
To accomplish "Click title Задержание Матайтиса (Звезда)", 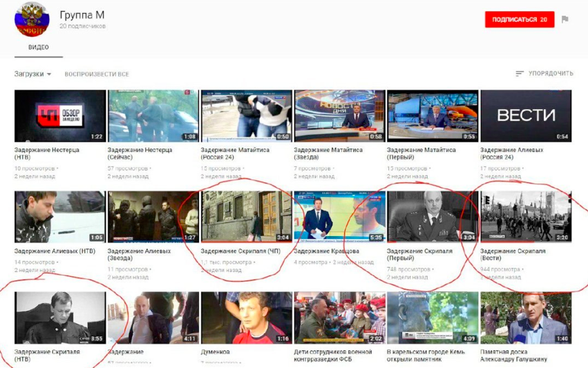I will tap(328, 153).
